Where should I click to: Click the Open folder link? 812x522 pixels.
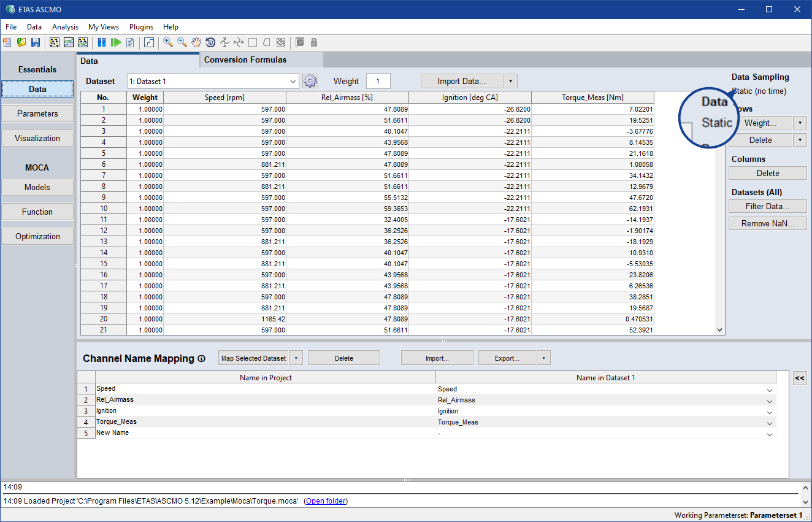click(x=326, y=501)
